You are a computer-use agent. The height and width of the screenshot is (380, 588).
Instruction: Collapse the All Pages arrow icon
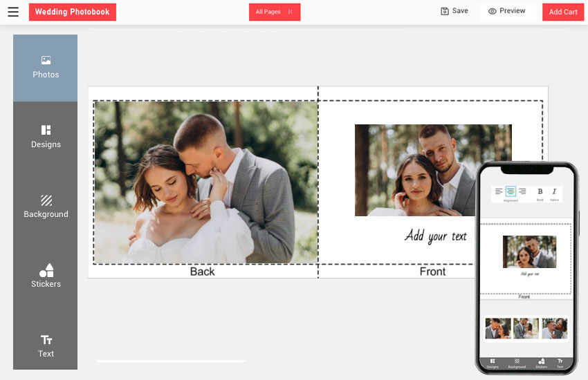pos(291,12)
